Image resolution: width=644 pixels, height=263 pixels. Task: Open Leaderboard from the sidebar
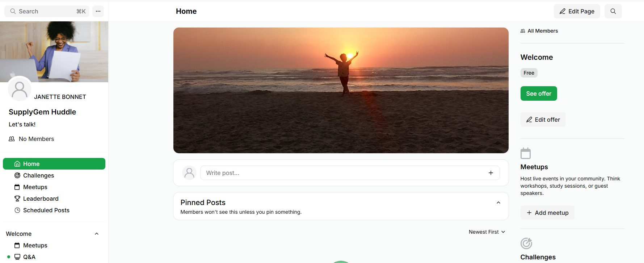[x=41, y=199]
